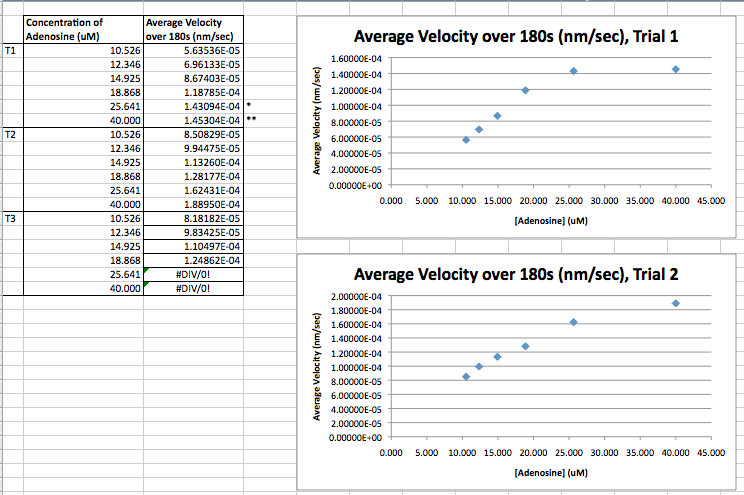Click the T2 trial label cell
The height and width of the screenshot is (495, 744).
(12, 133)
